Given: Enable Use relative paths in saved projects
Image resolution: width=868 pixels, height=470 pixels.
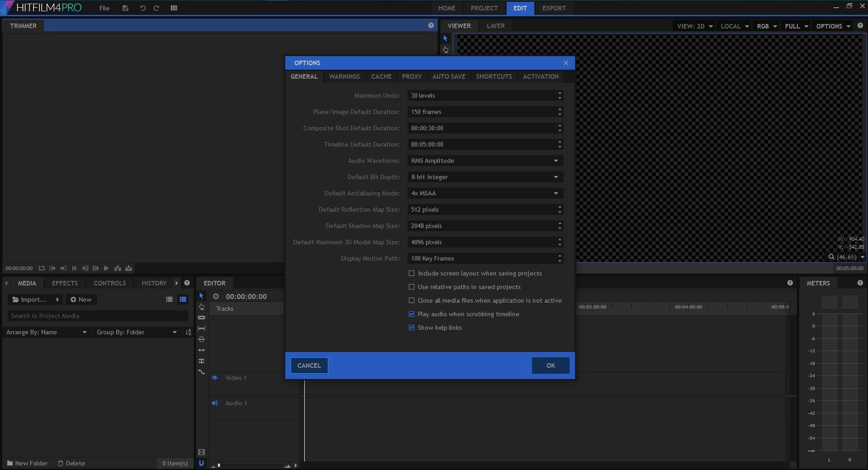Looking at the screenshot, I should 412,287.
